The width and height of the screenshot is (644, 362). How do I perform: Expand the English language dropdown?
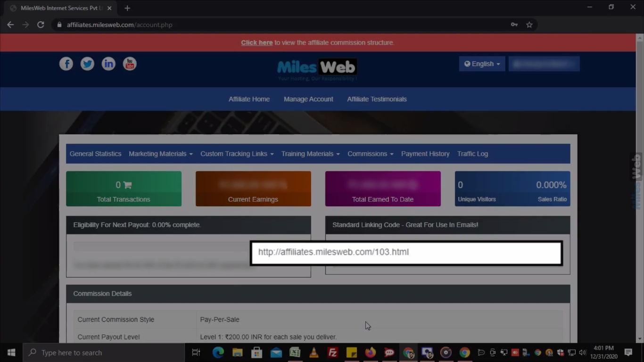click(x=482, y=64)
